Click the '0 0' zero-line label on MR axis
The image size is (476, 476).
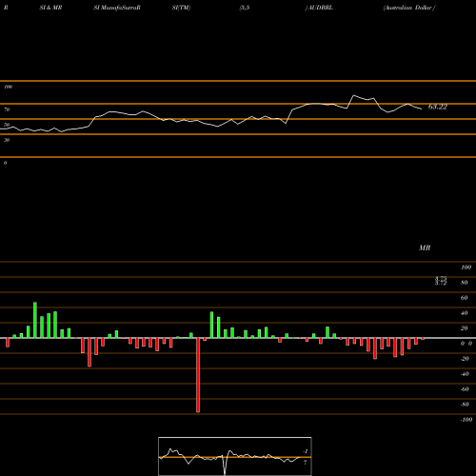(466, 344)
